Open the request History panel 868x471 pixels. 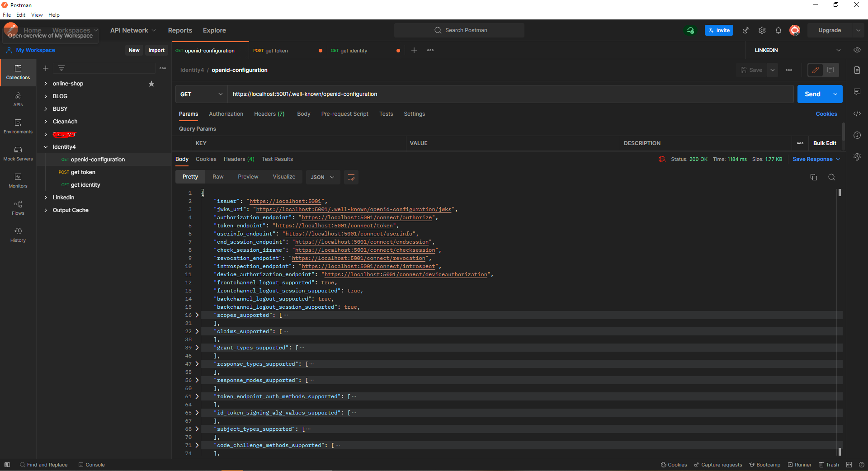coord(18,235)
